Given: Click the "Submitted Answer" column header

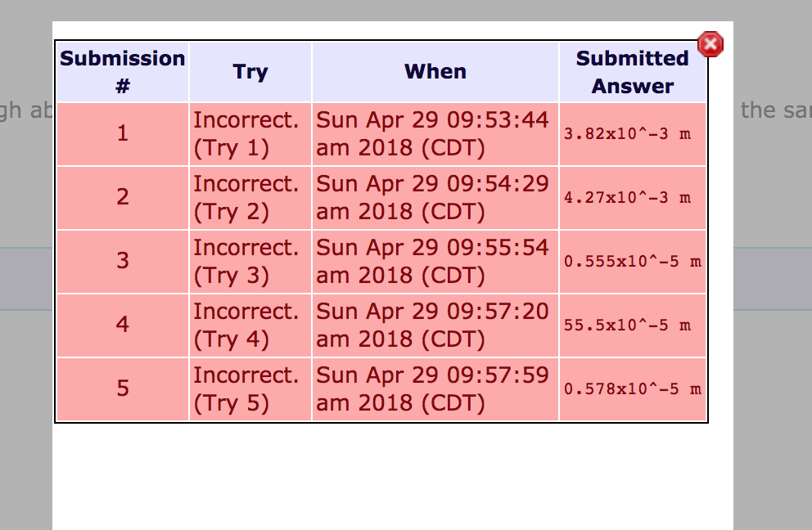Looking at the screenshot, I should (x=632, y=72).
